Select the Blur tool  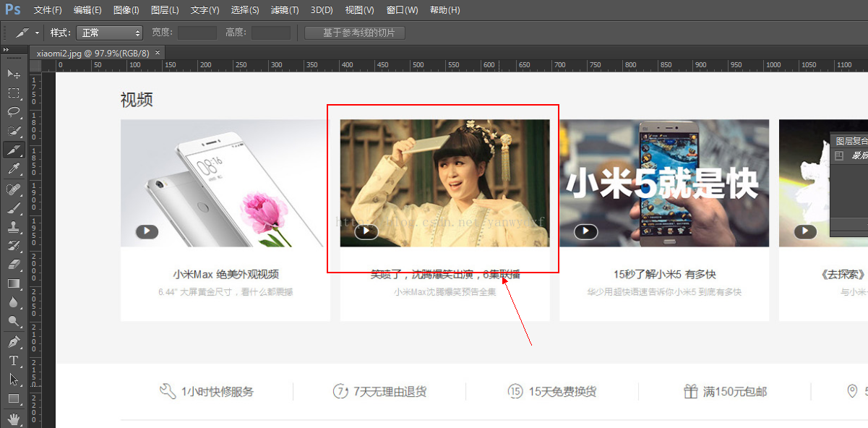tap(14, 302)
